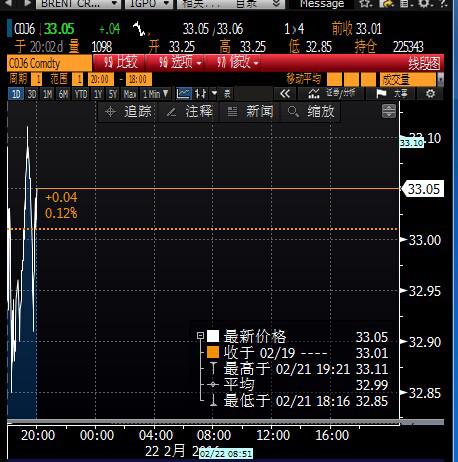The width and height of the screenshot is (458, 462).
Task: Go back using the back arrow
Action: [9, 3]
